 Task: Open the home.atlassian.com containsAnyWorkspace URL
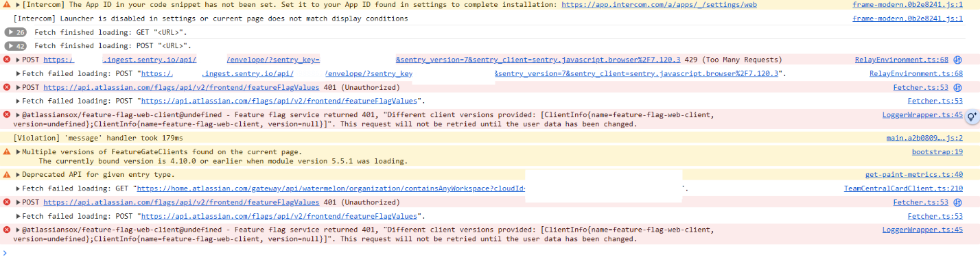(x=331, y=189)
